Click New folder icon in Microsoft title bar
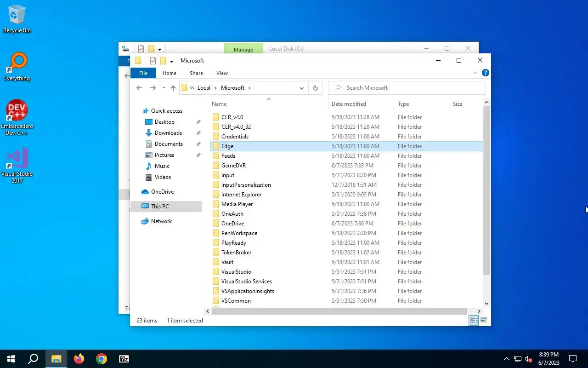 [x=163, y=61]
